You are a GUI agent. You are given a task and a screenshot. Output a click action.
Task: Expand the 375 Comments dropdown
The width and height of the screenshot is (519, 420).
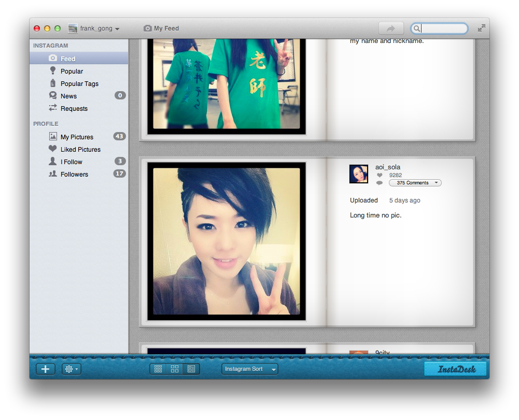(415, 183)
